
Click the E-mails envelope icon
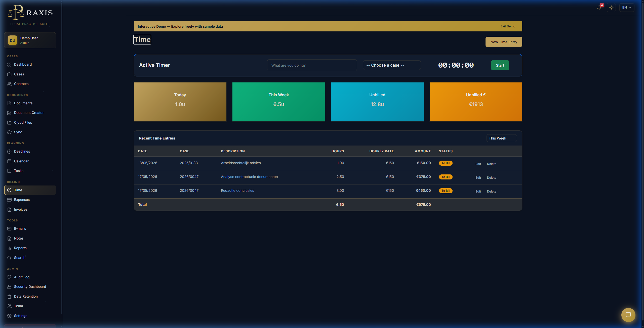[x=9, y=229]
